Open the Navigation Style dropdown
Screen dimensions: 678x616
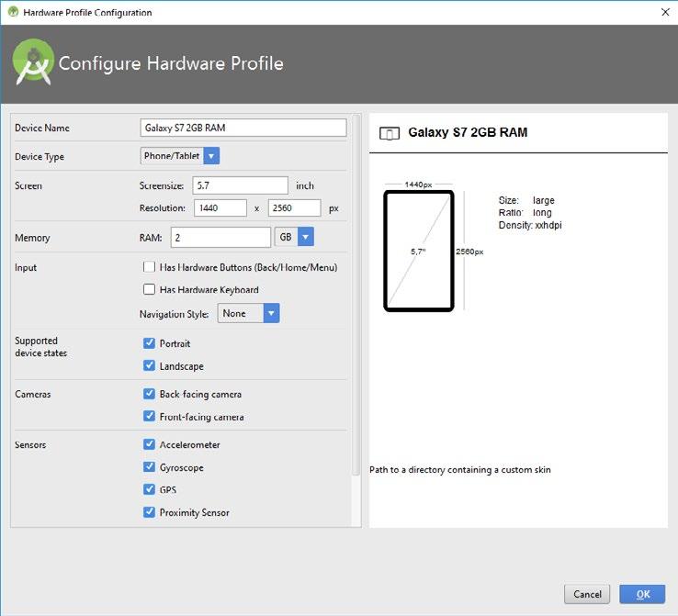coord(248,313)
